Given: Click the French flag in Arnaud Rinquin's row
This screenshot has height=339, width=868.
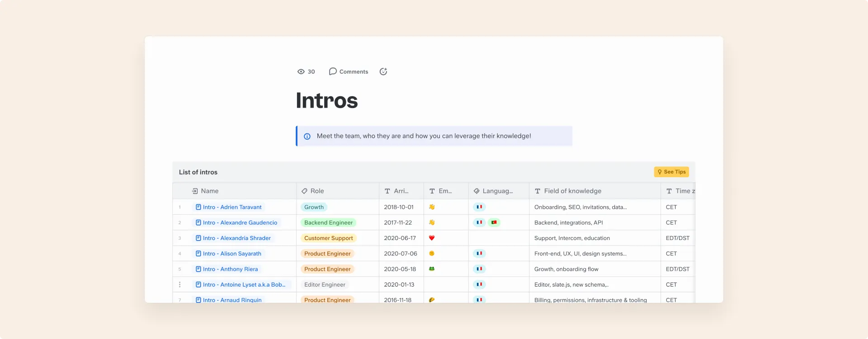Looking at the screenshot, I should click(479, 300).
